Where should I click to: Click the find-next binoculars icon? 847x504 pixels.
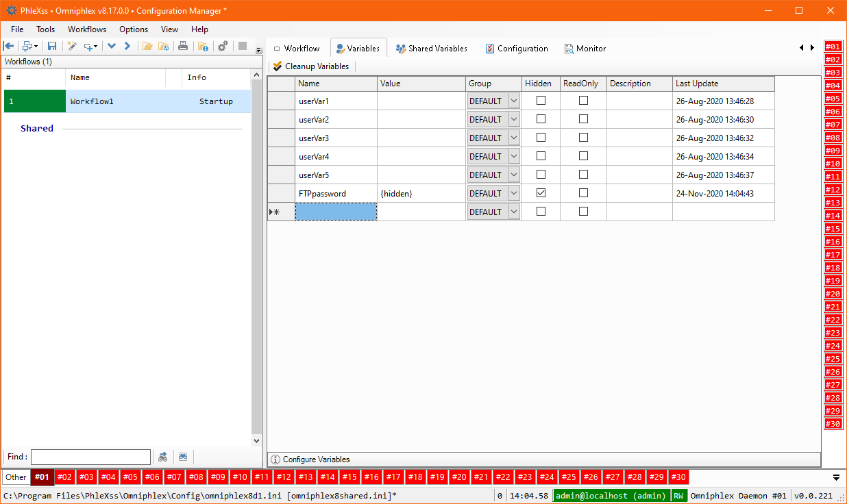coord(163,457)
